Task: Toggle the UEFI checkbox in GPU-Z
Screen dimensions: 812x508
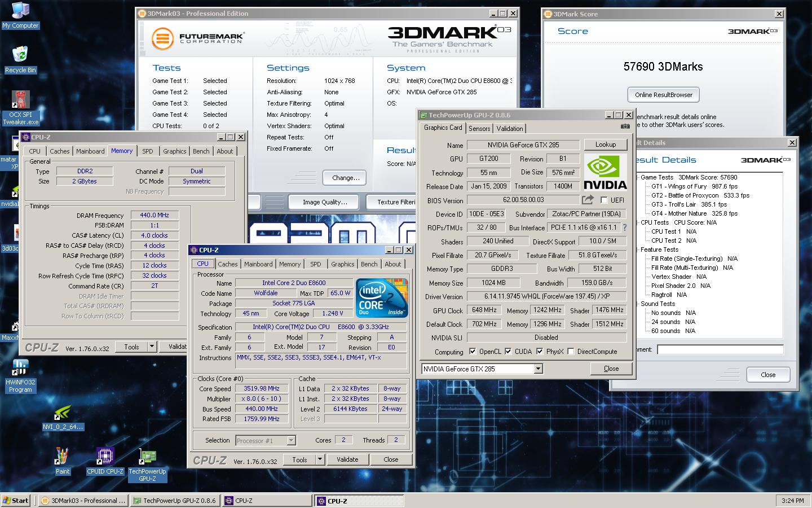Action: click(604, 200)
